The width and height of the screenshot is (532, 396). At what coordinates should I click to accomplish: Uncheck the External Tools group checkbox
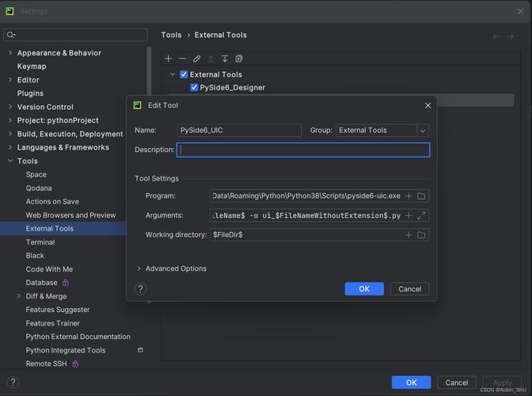184,74
